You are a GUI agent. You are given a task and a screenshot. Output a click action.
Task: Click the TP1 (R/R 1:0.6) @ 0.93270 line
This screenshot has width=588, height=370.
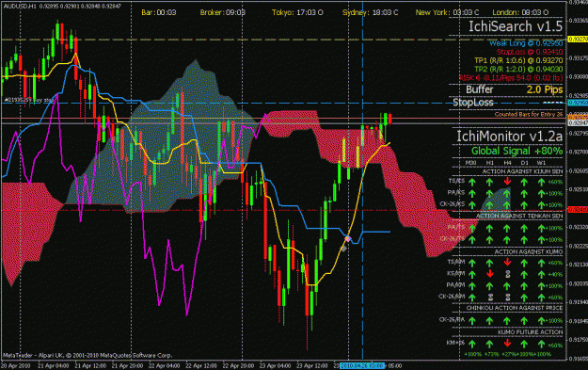click(x=518, y=60)
